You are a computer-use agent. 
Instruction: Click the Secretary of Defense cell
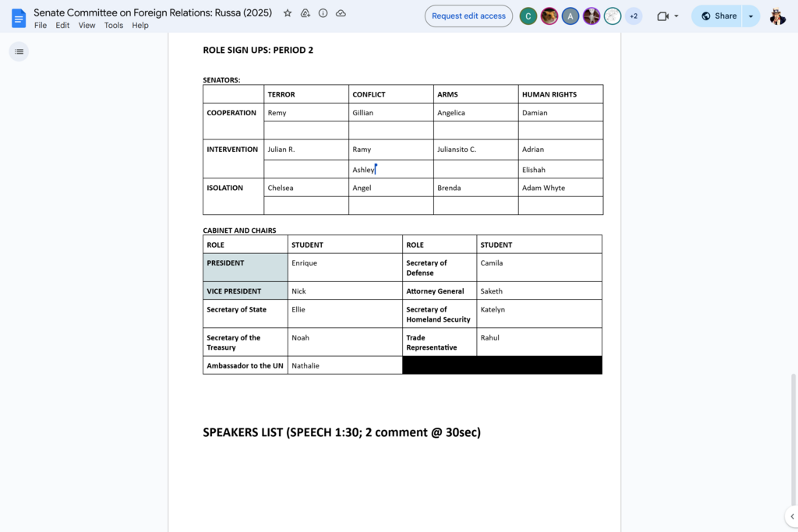coord(440,267)
